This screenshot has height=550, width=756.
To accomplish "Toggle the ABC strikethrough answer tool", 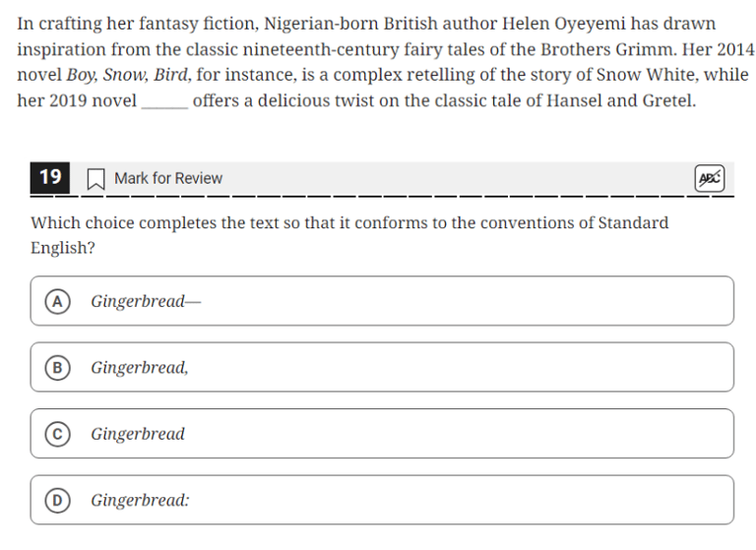I will tap(709, 178).
